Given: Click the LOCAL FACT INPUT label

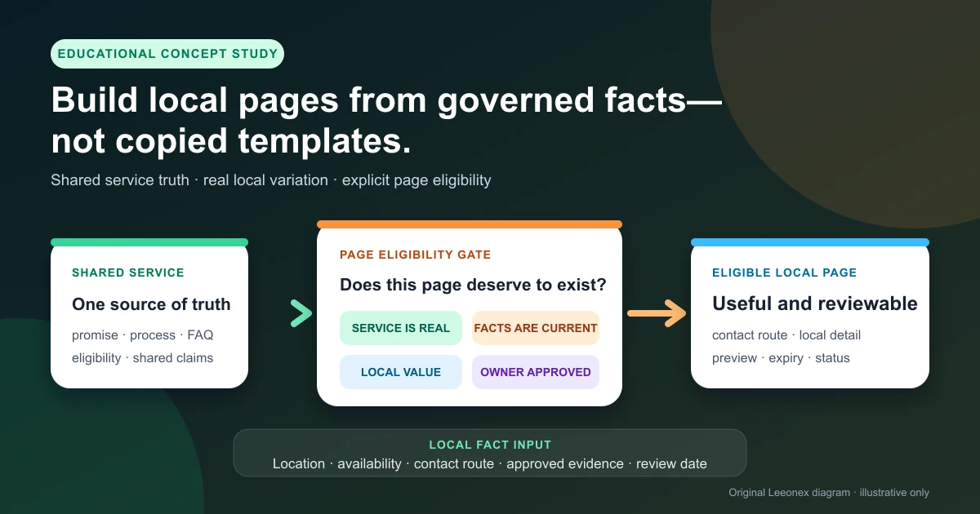Looking at the screenshot, I should pos(490,445).
